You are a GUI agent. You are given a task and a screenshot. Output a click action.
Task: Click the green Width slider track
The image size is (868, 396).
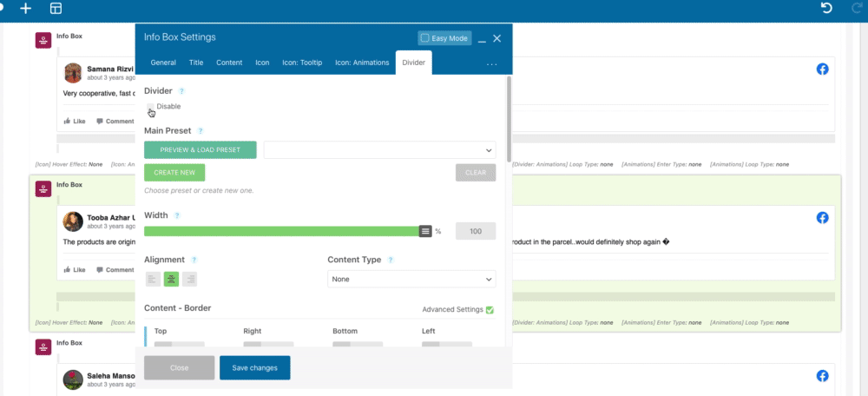(x=282, y=232)
